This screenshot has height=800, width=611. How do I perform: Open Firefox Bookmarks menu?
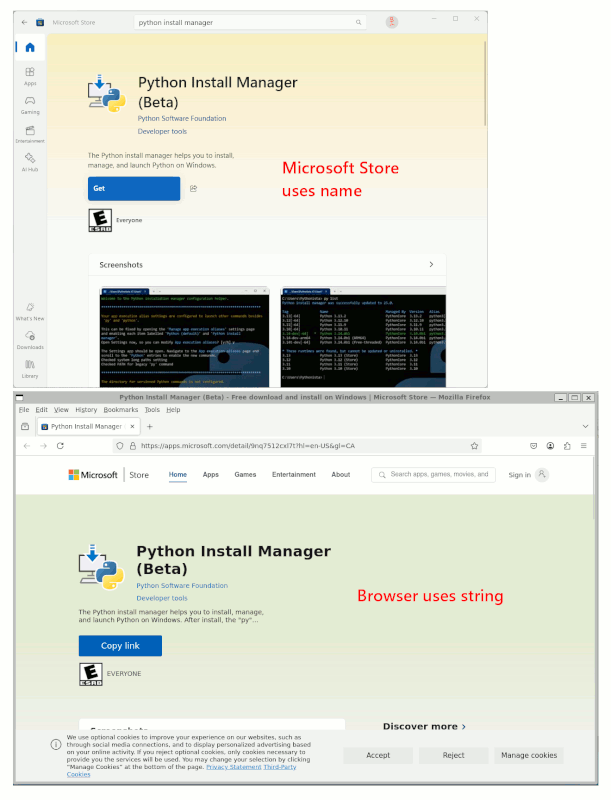[x=121, y=410]
